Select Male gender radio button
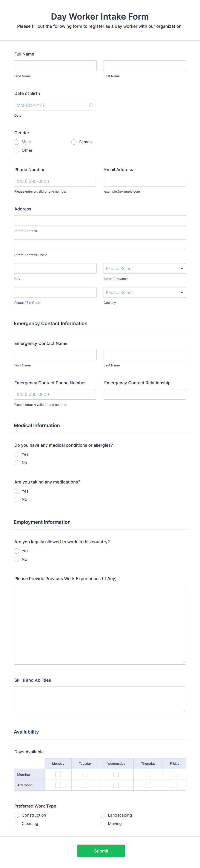The width and height of the screenshot is (200, 868). (x=17, y=142)
